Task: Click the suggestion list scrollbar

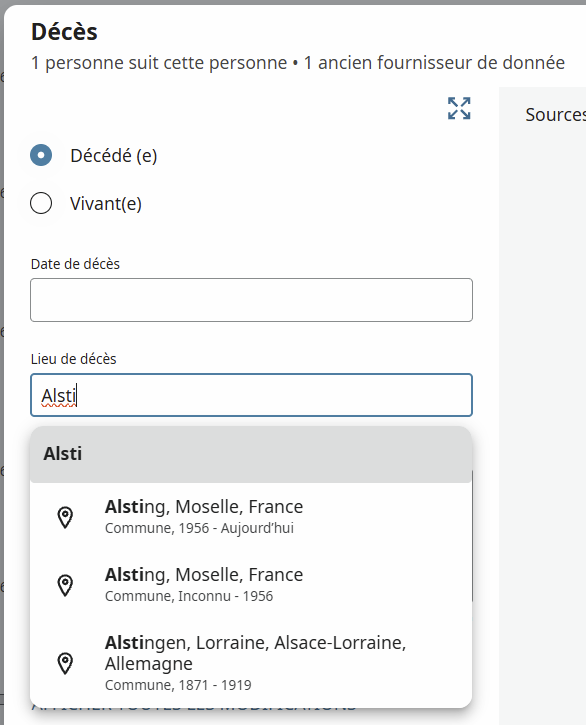Action: click(x=472, y=536)
